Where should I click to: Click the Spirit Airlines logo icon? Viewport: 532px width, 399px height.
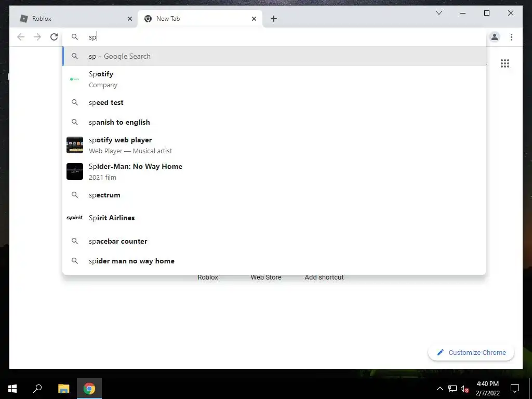coord(75,218)
